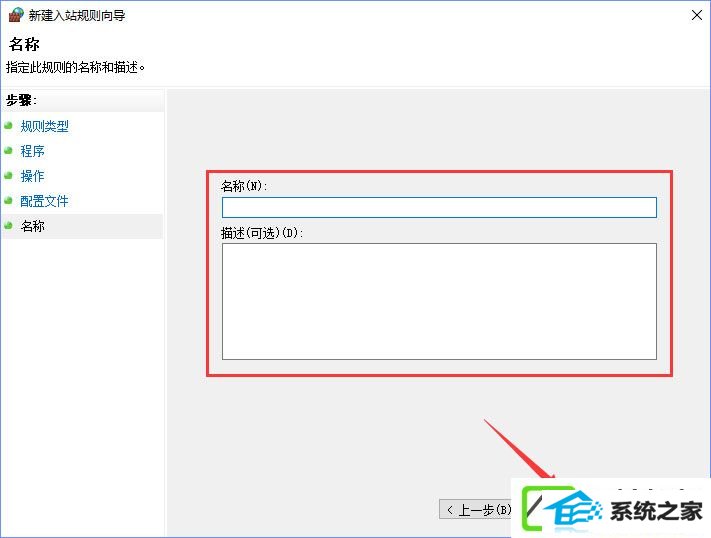Viewport: 711px width, 538px height.
Task: Go back with the 上一步(B) button
Action: click(x=475, y=510)
